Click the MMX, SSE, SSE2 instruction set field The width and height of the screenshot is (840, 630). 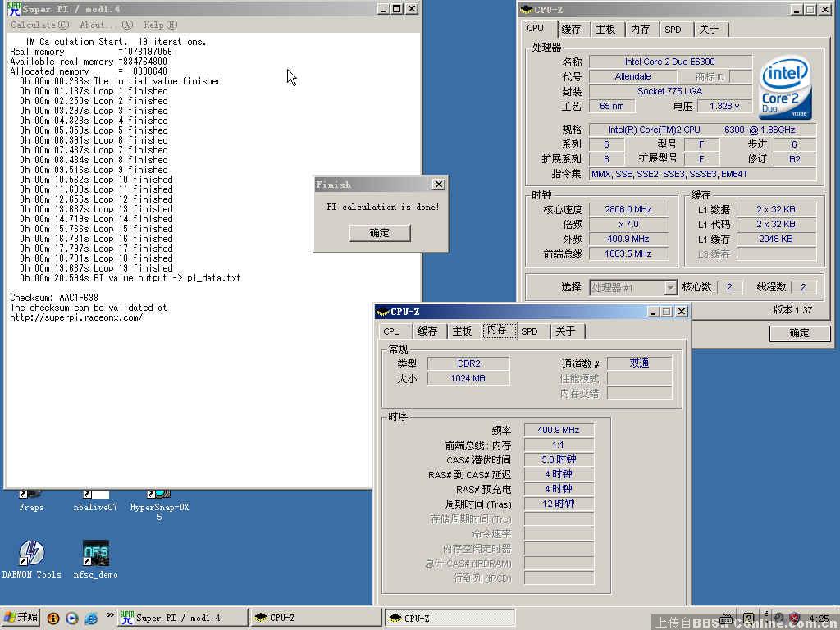(x=703, y=174)
